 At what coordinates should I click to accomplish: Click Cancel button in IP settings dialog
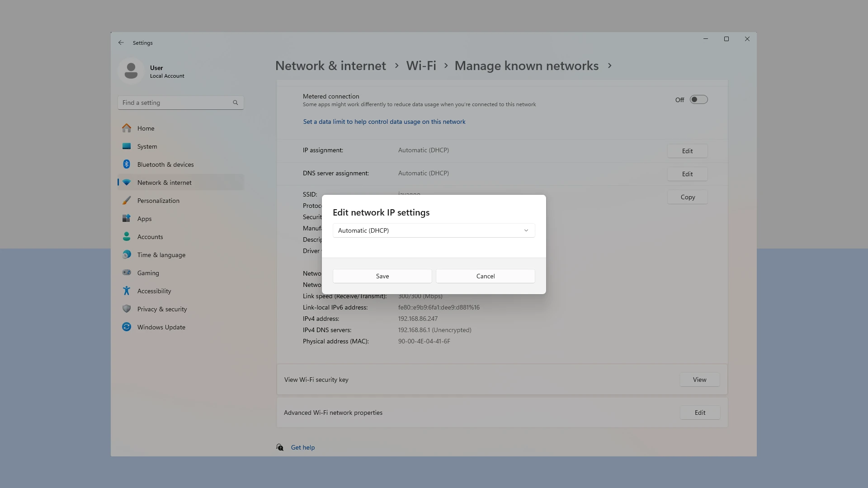pyautogui.click(x=486, y=276)
